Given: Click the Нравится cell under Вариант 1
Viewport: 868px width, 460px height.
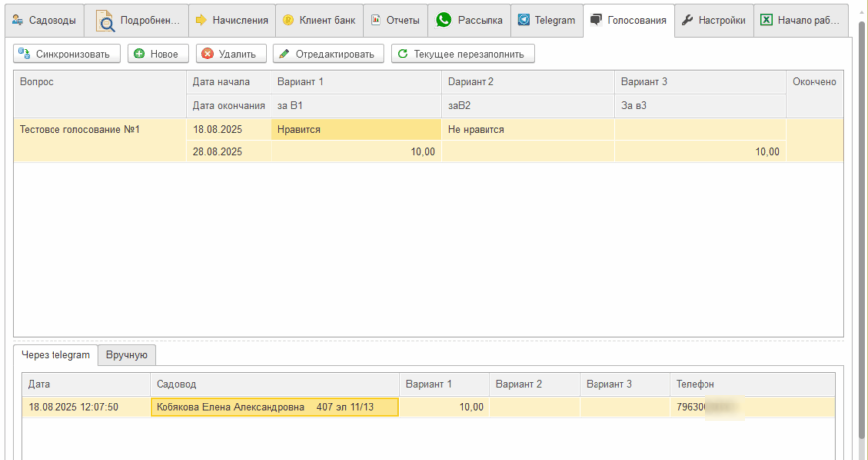Looking at the screenshot, I should pos(355,129).
